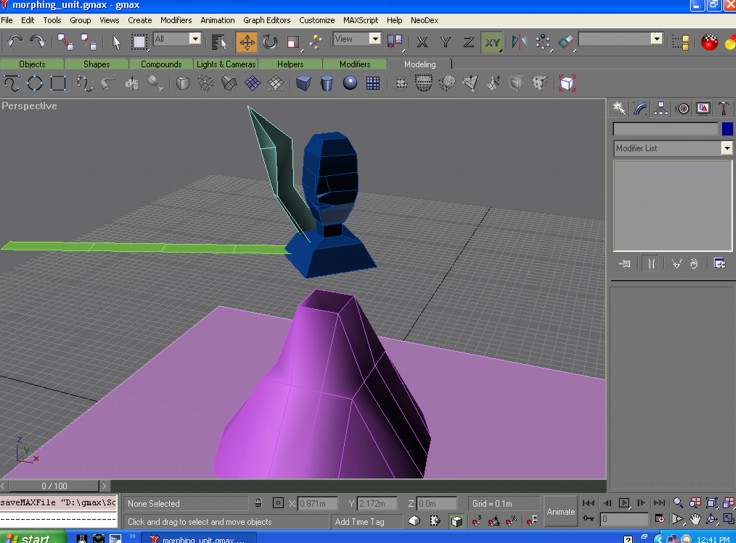Click the Mirror Selected Objects icon

point(519,42)
